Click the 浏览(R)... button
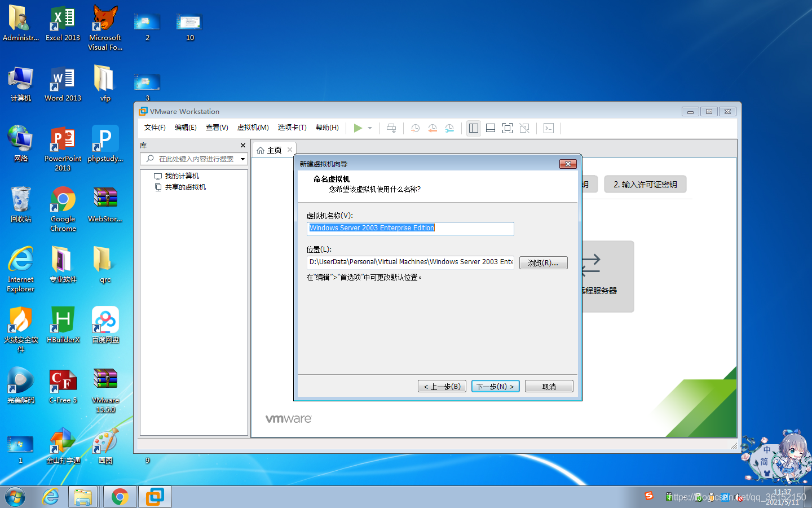The width and height of the screenshot is (812, 508). coord(543,263)
